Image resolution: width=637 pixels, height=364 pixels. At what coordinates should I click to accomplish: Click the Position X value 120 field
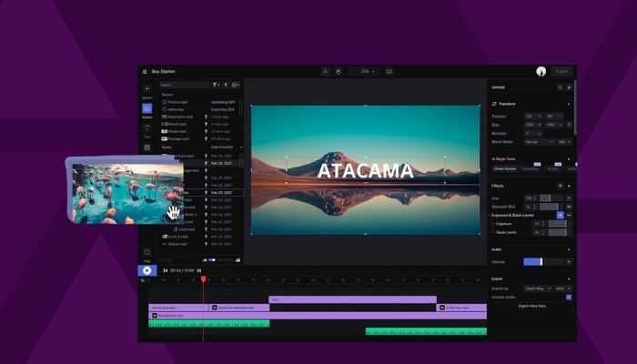click(x=533, y=116)
